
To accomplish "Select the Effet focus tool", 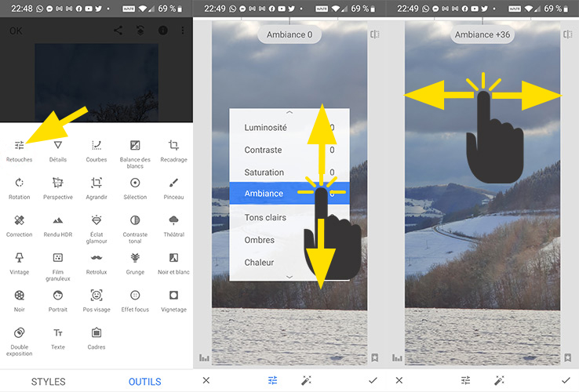I will click(135, 301).
